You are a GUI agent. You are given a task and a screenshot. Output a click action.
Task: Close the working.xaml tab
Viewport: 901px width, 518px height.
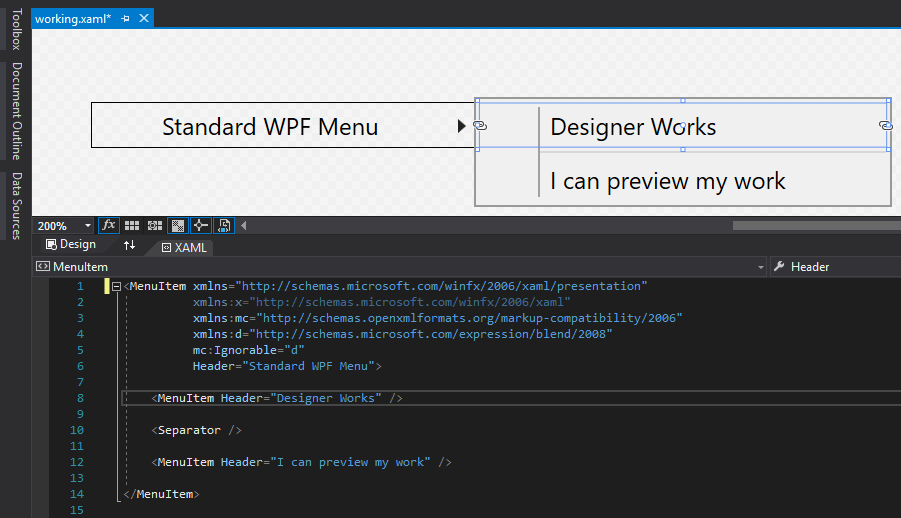(x=142, y=19)
